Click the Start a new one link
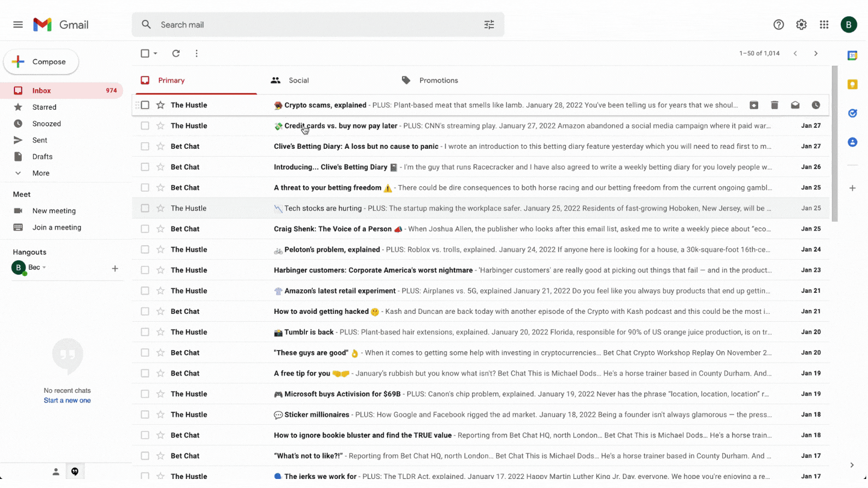Screen dimensions: 868x488 pyautogui.click(x=68, y=401)
